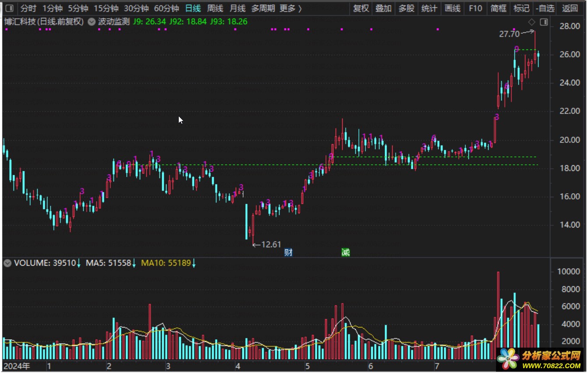Viewport: 588px width, 373px height.
Task: Activate the 画线 drawing tools
Action: point(453,8)
